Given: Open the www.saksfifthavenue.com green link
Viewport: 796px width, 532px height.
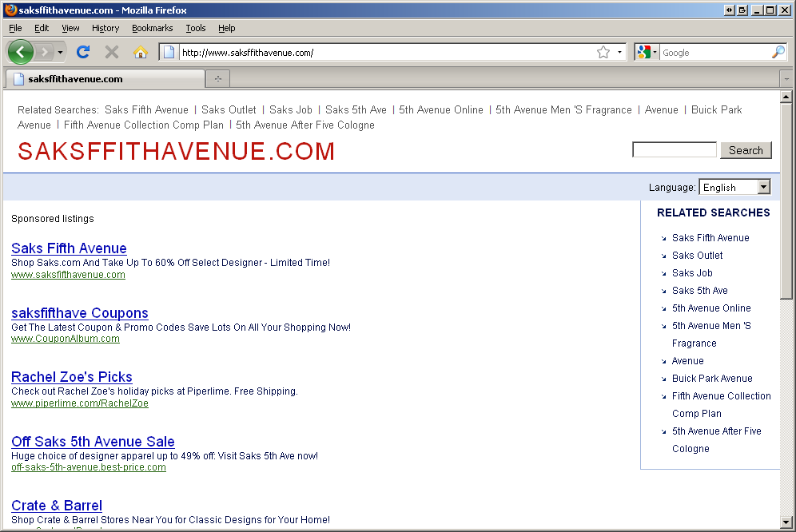Looking at the screenshot, I should tap(68, 275).
